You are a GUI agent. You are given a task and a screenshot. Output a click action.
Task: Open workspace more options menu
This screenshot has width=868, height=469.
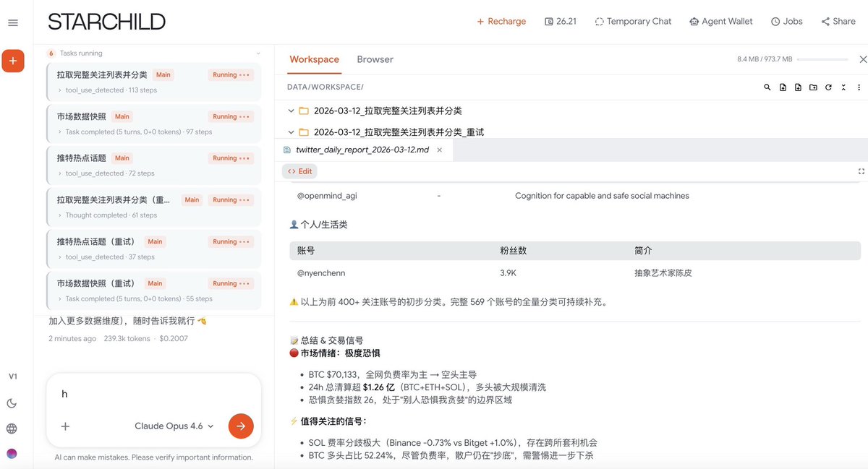coord(859,87)
